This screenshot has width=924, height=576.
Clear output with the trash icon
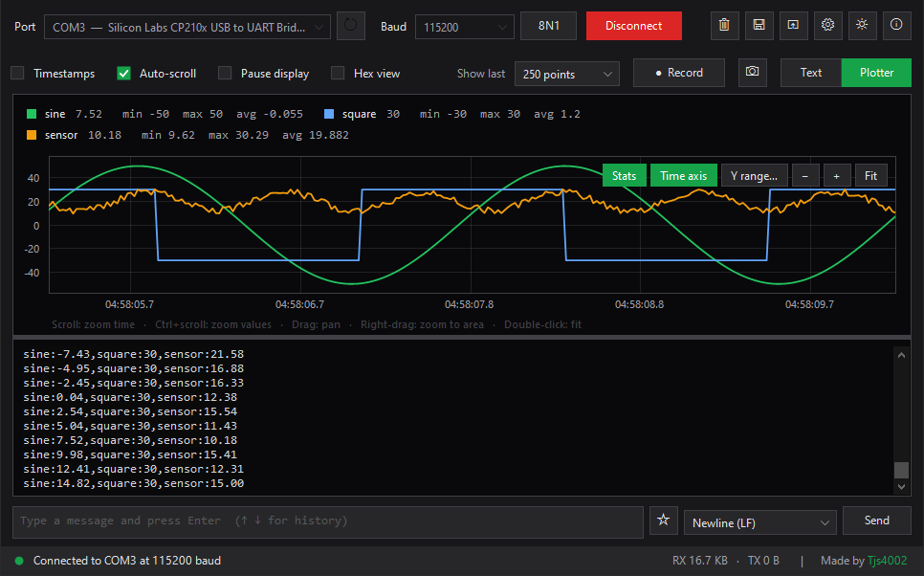coord(724,25)
